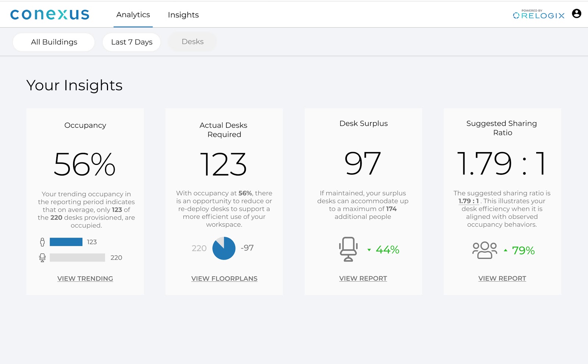This screenshot has width=588, height=364.
Task: Click the Relogix powered-by logo
Action: [539, 14]
